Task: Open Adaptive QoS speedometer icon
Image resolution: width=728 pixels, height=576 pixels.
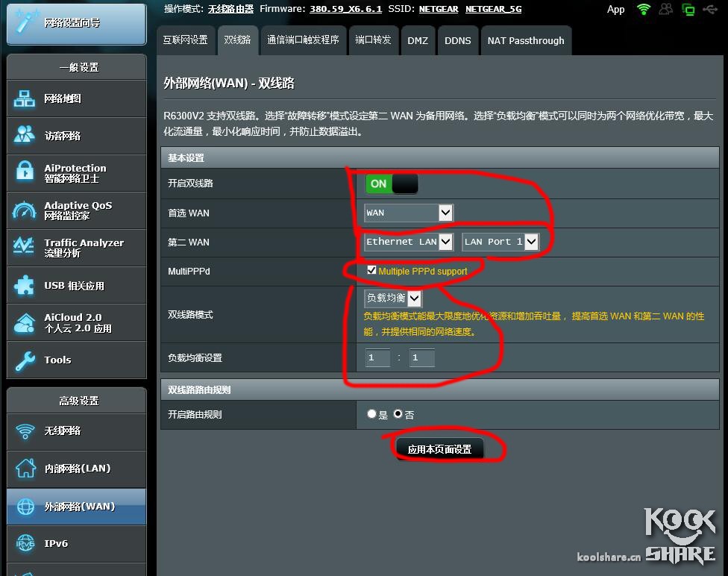Action: point(25,210)
